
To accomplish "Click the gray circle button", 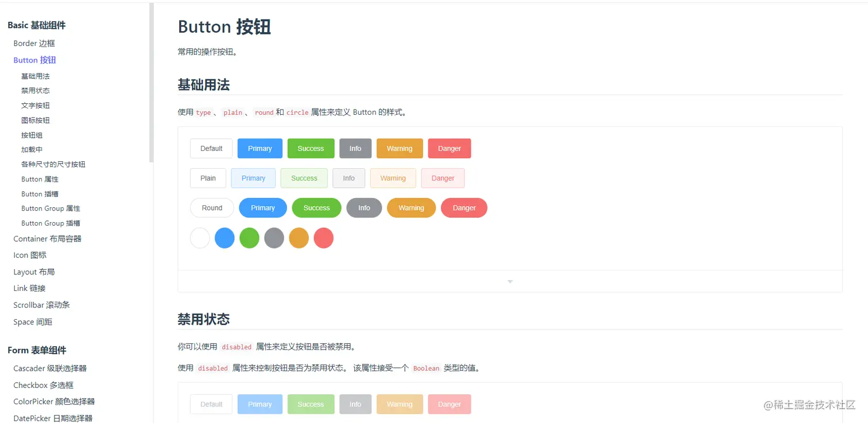I will click(274, 238).
